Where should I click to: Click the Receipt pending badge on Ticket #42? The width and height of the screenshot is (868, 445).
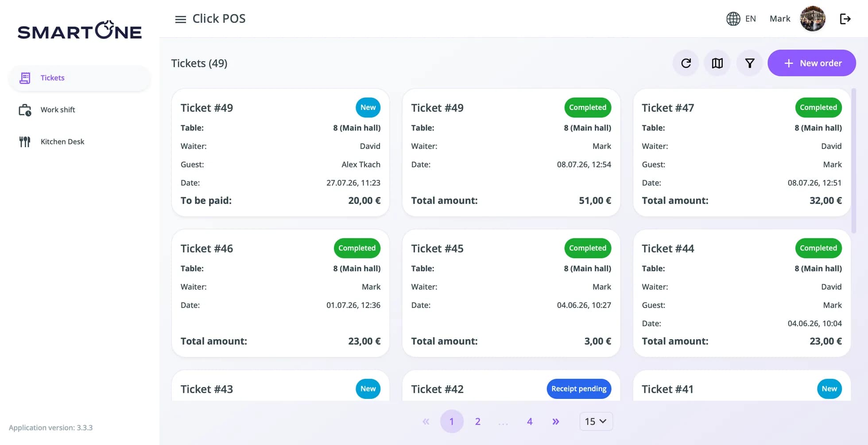pyautogui.click(x=579, y=389)
